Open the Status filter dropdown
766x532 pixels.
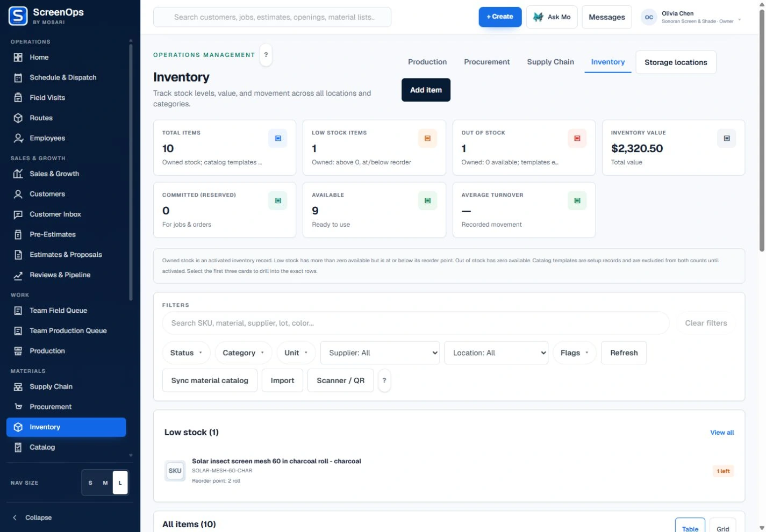tap(186, 353)
